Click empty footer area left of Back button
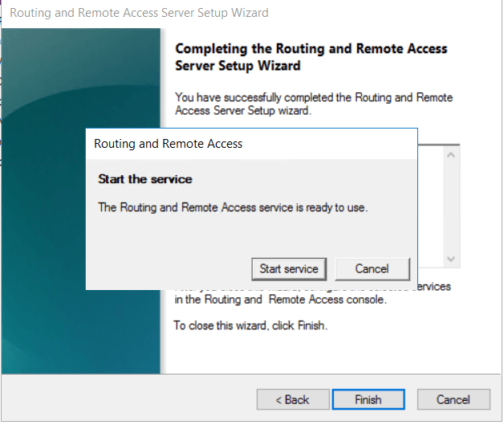 128,399
